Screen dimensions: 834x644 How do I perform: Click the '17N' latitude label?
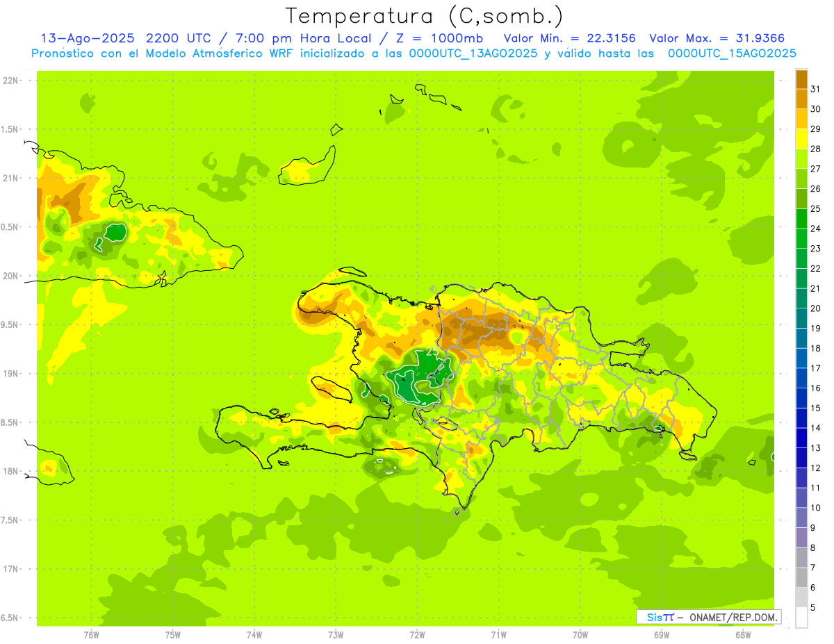tap(10, 569)
